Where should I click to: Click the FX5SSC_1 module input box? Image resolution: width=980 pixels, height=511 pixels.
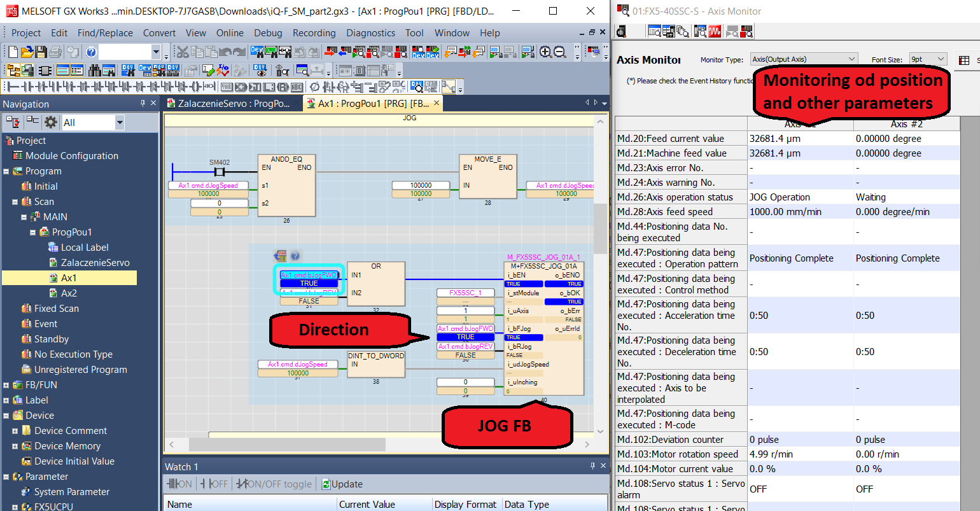[x=465, y=293]
